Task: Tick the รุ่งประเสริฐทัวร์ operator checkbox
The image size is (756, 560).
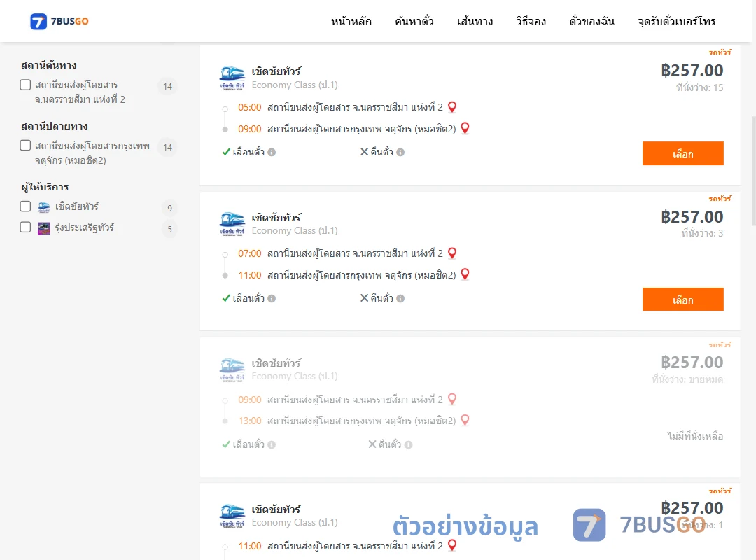Action: [x=26, y=227]
